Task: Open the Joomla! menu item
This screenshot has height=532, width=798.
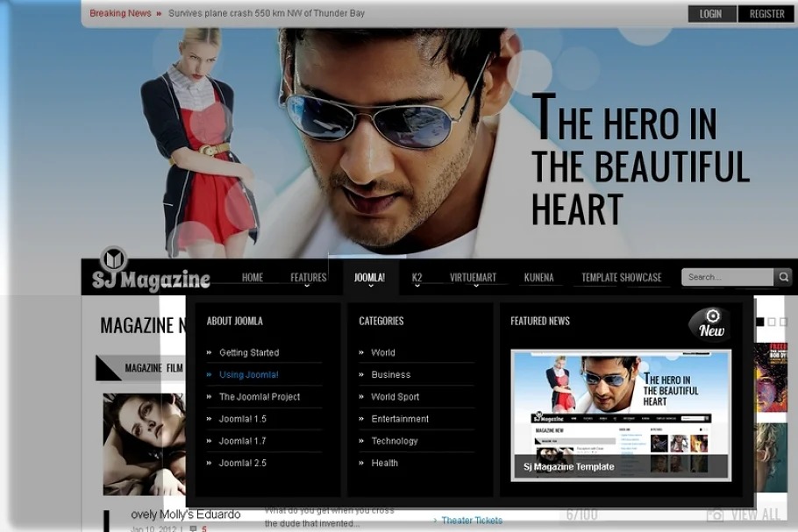Action: pyautogui.click(x=369, y=278)
